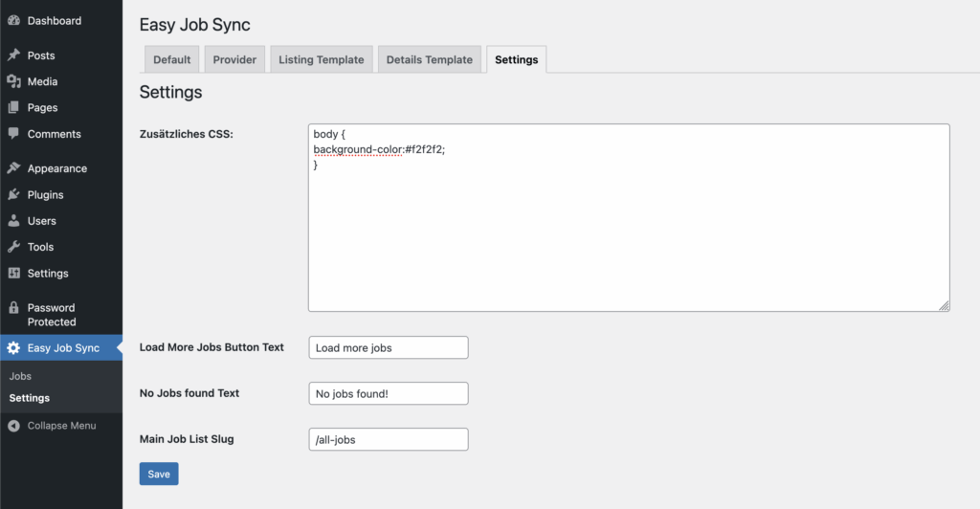The height and width of the screenshot is (509, 980).
Task: Switch to the Listing Template tab
Action: (x=322, y=59)
